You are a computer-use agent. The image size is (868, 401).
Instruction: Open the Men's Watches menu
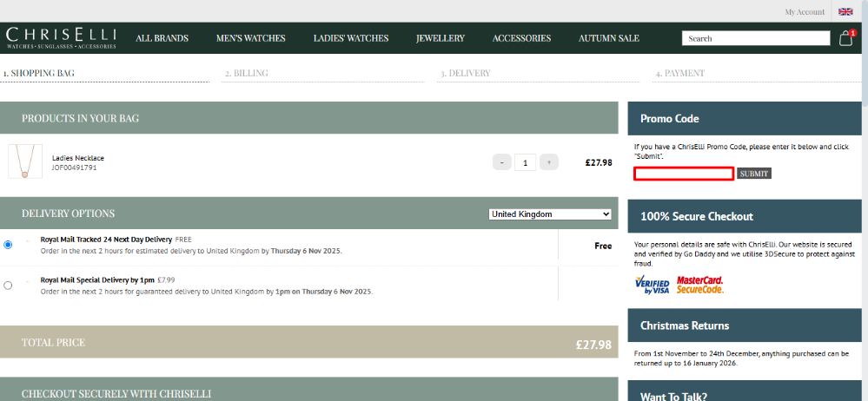click(251, 38)
